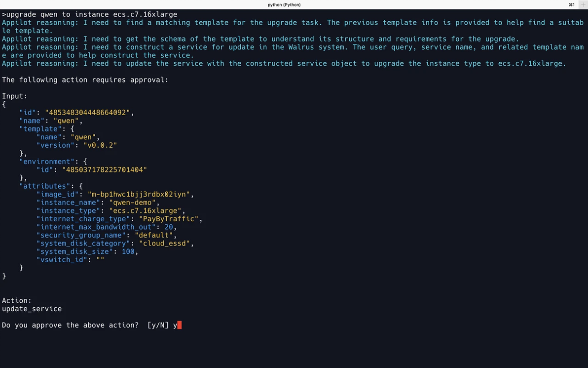
Task: Click the update_service action name
Action: click(32, 309)
